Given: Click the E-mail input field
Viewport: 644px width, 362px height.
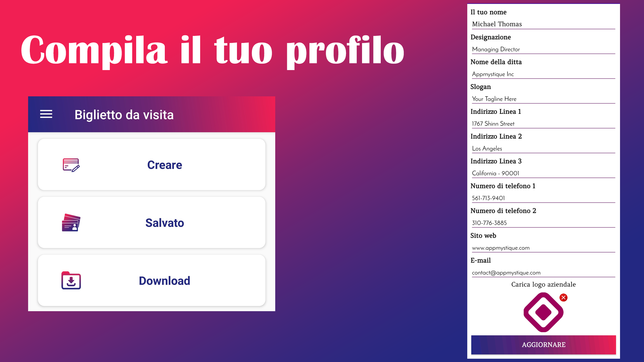Looking at the screenshot, I should point(543,272).
